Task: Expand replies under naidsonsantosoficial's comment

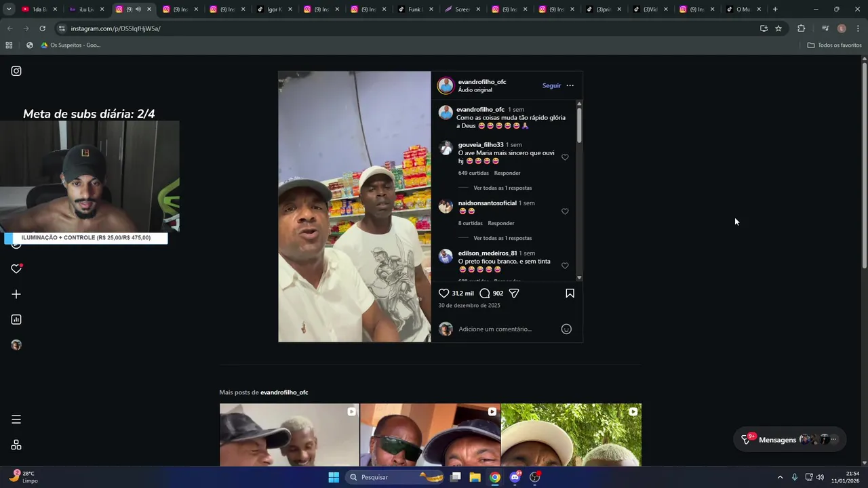Action: pyautogui.click(x=502, y=238)
